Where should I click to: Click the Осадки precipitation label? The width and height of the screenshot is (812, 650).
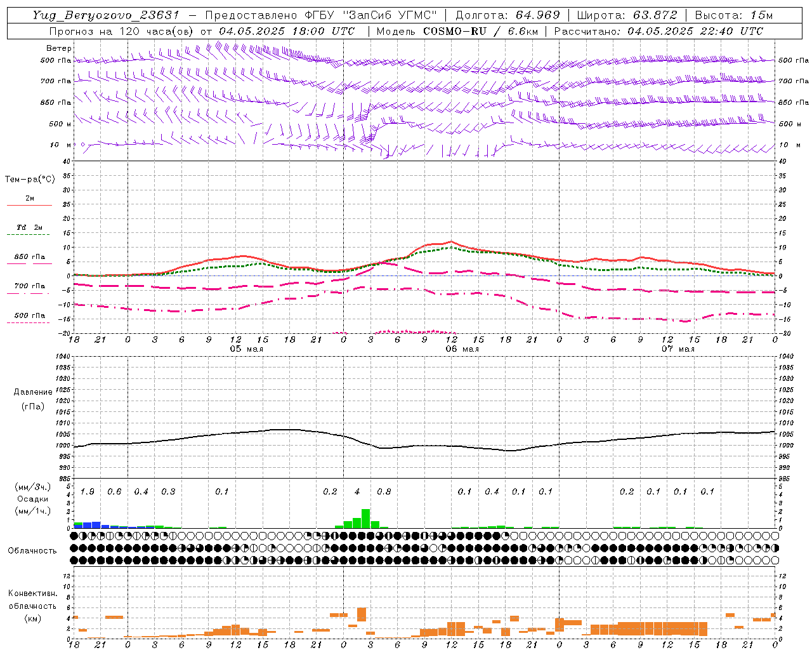point(32,499)
